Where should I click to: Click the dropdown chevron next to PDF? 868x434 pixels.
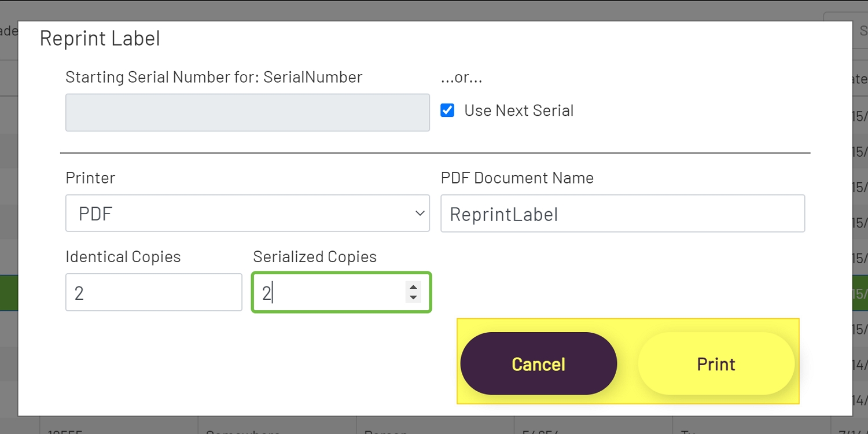[x=420, y=213]
